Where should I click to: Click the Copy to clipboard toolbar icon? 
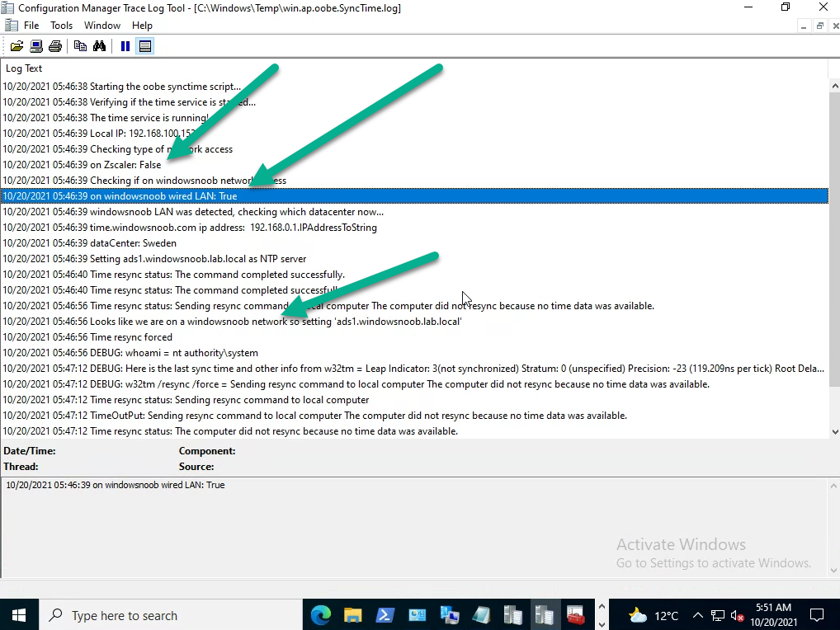80,46
